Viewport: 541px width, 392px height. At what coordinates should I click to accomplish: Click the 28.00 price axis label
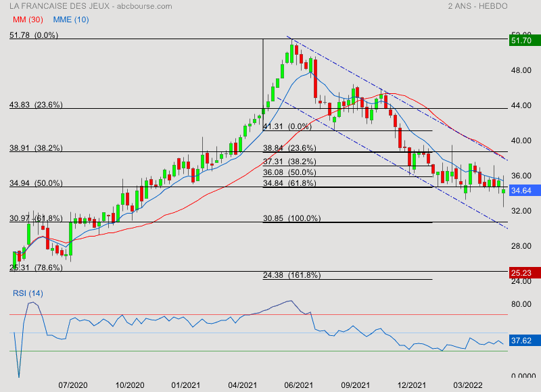pos(521,246)
